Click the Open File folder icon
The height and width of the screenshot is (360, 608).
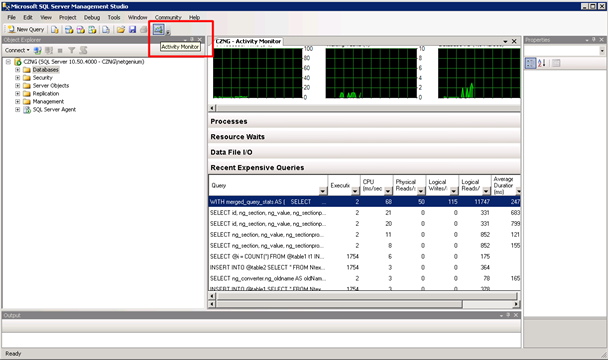point(121,29)
